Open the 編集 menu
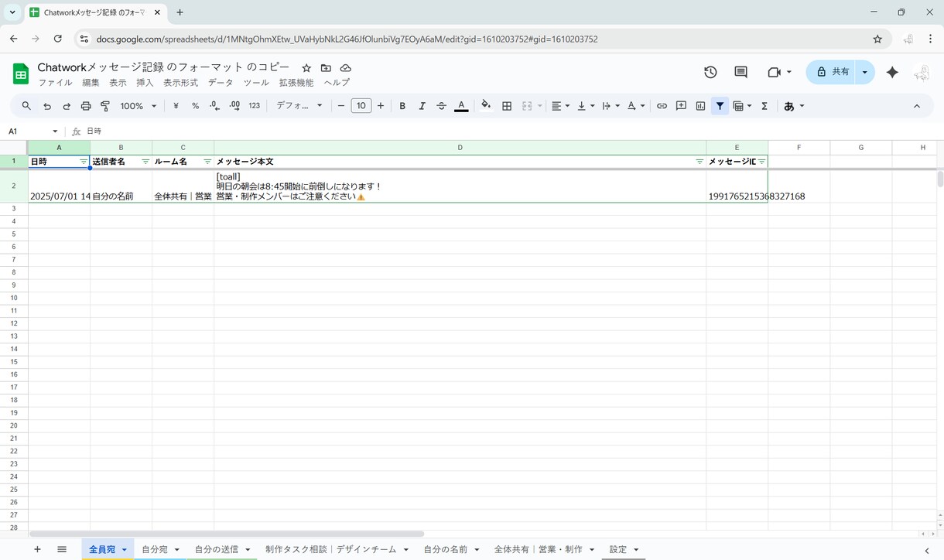The width and height of the screenshot is (944, 560). click(91, 83)
